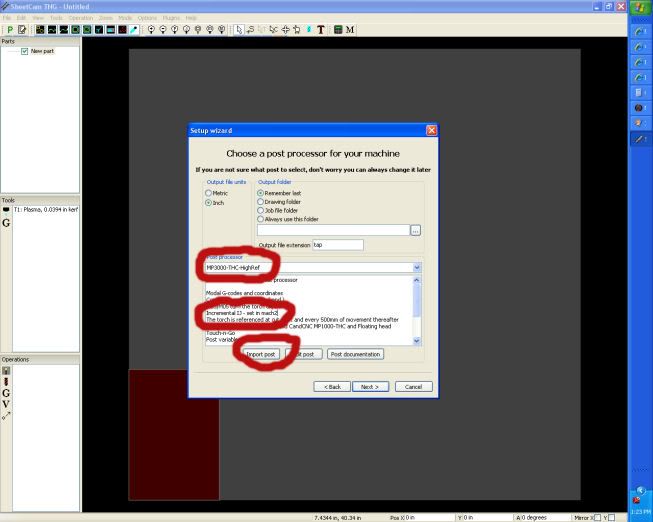Click the browse folder ellipsis button
The width and height of the screenshot is (653, 522).
point(416,230)
